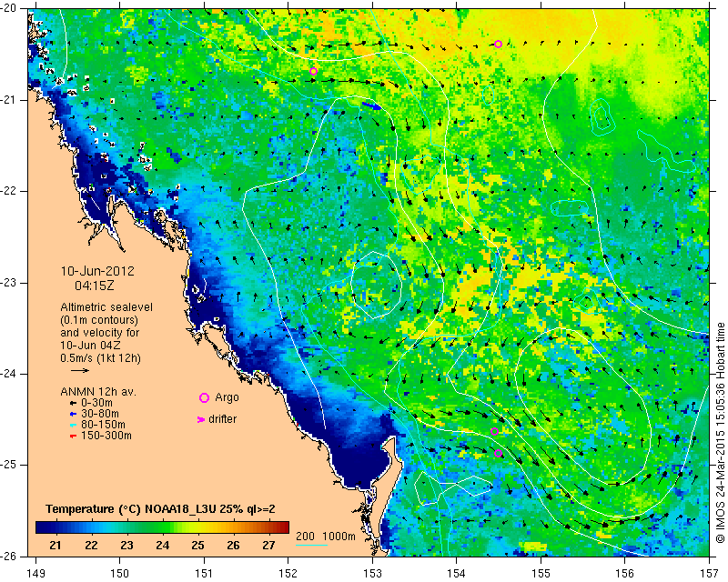This screenshot has height=582, width=728.
Task: Click the '200' isobath legend label
Action: click(x=305, y=536)
